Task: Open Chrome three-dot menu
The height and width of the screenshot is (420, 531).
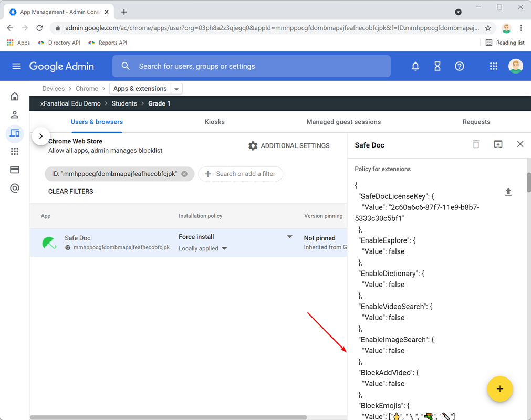Action: pyautogui.click(x=521, y=28)
